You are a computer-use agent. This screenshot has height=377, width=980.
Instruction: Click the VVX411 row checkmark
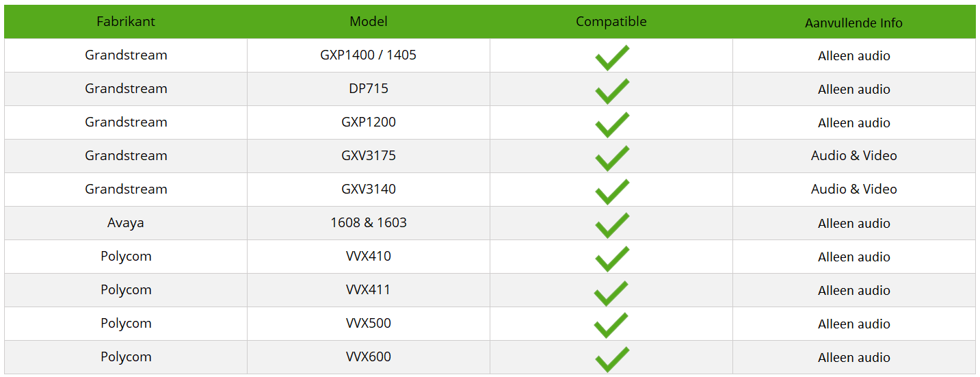[611, 291]
